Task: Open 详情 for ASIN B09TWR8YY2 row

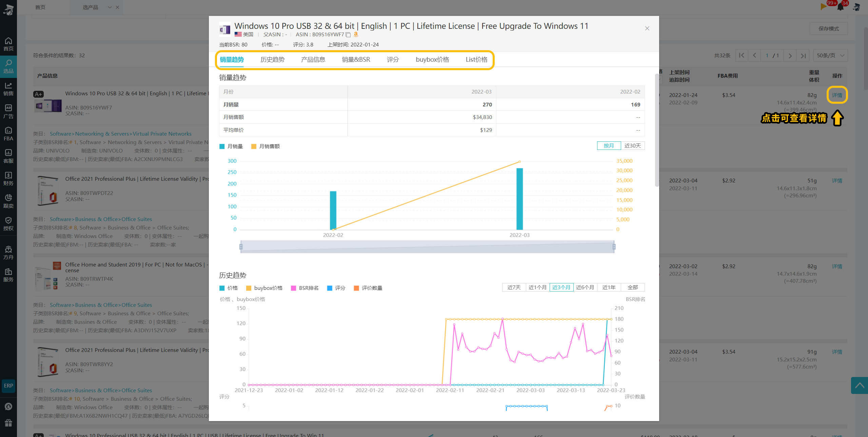Action: coord(837,352)
